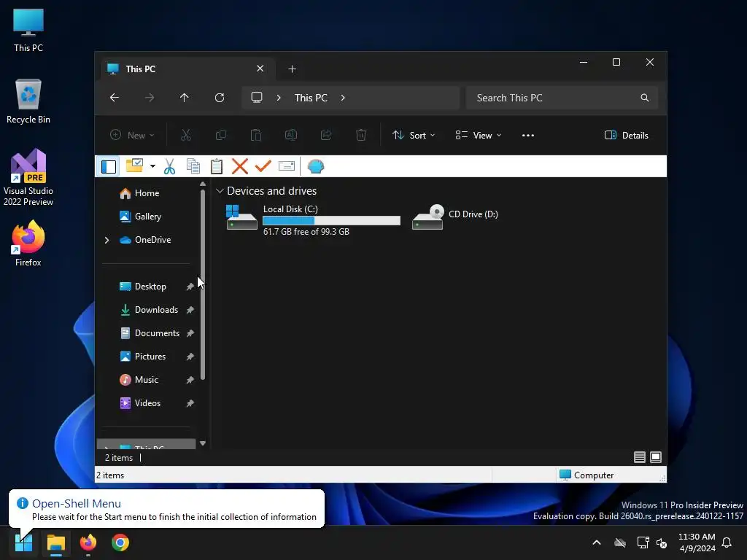Refresh the This PC view
This screenshot has height=560, width=747.
pos(220,98)
